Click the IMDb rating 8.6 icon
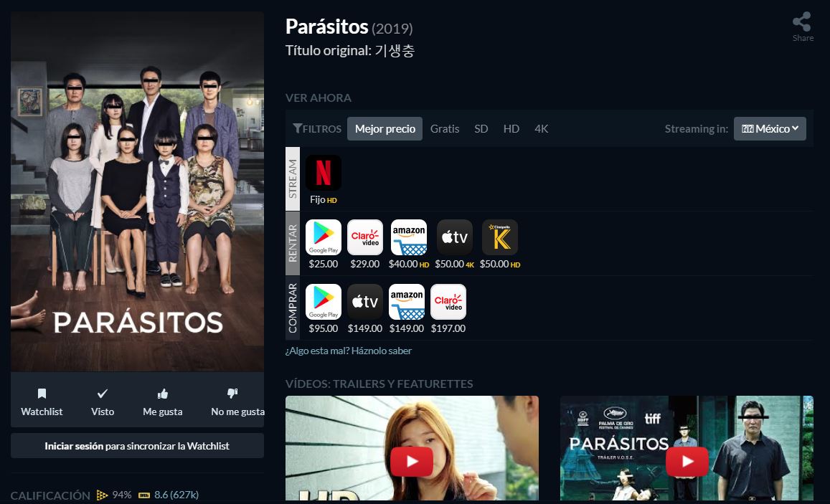The height and width of the screenshot is (504, 830). (144, 495)
